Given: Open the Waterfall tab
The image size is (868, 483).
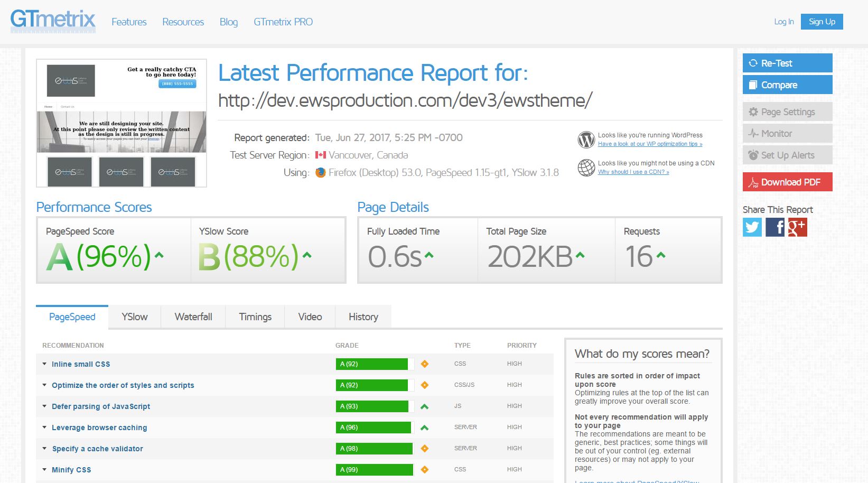Looking at the screenshot, I should coord(193,317).
